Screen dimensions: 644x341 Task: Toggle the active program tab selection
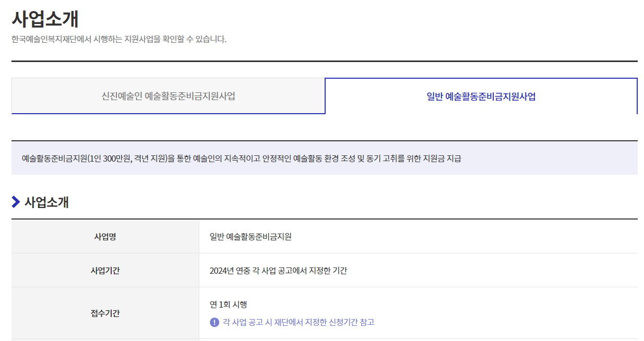point(481,95)
